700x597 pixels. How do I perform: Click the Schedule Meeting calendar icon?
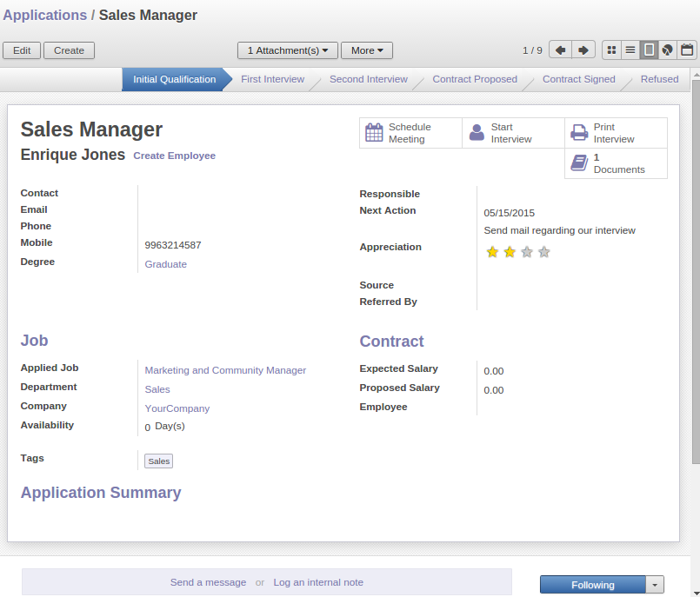pyautogui.click(x=374, y=133)
